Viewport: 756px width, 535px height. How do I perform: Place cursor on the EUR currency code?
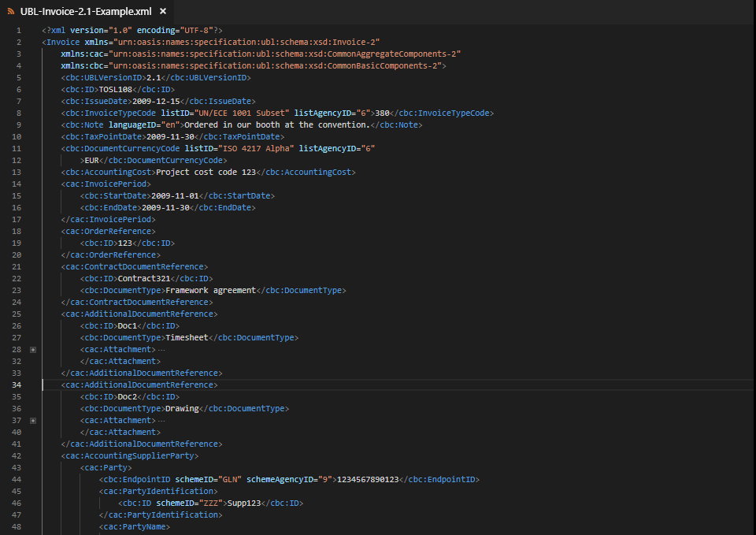(x=92, y=160)
